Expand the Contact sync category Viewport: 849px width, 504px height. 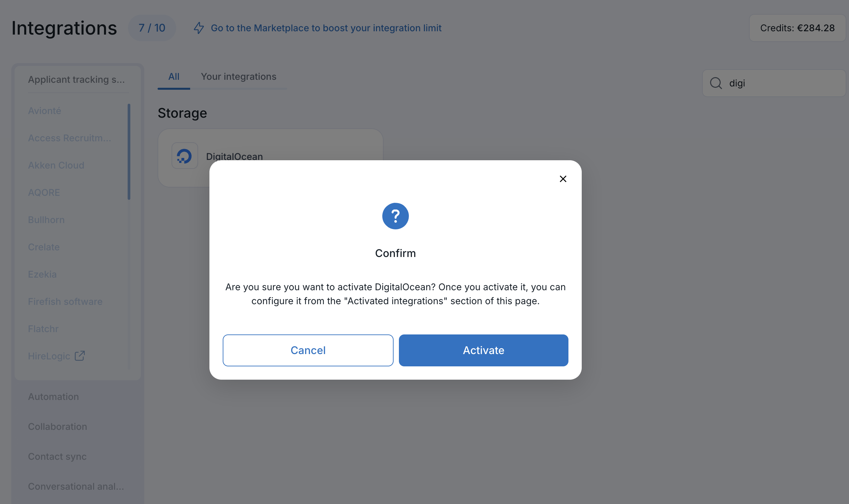pos(57,456)
